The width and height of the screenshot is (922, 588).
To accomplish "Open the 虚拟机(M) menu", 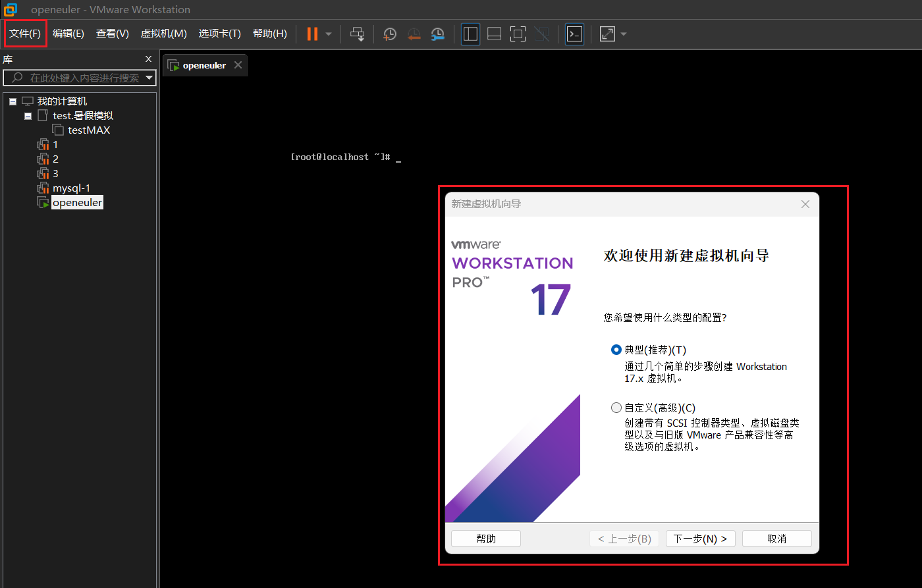I will [x=164, y=34].
